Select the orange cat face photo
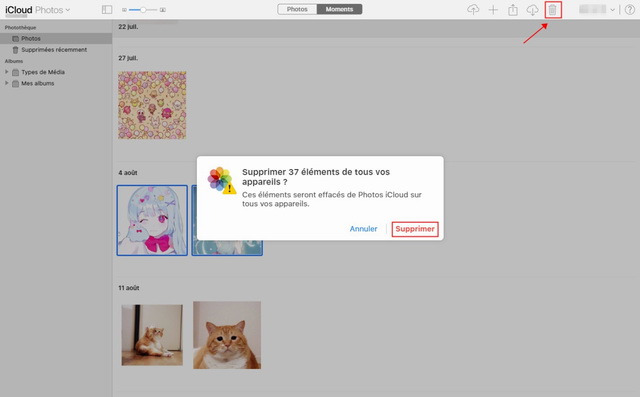Viewport: 640px width, 397px height. point(227,335)
